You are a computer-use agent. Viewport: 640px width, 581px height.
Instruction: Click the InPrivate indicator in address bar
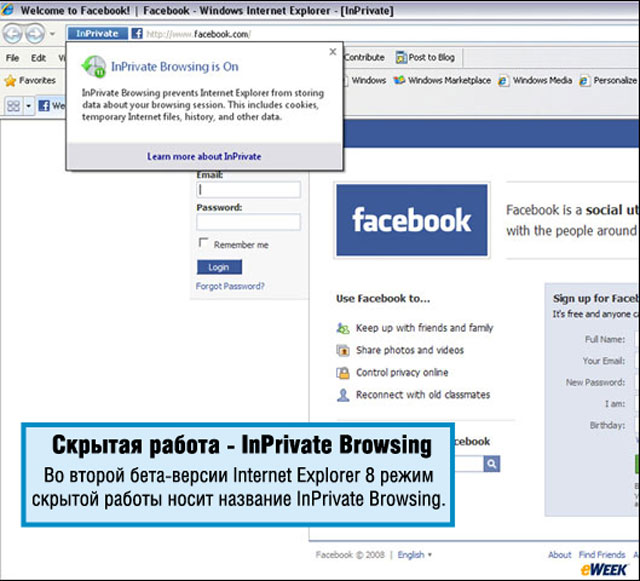tap(97, 33)
